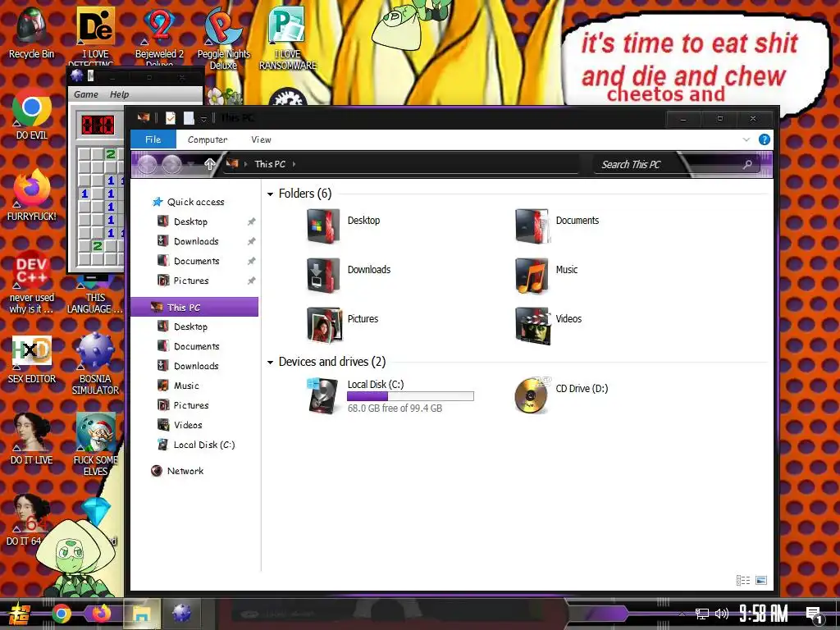The width and height of the screenshot is (840, 630).
Task: Click the File Explorer taskbar button
Action: point(142,614)
